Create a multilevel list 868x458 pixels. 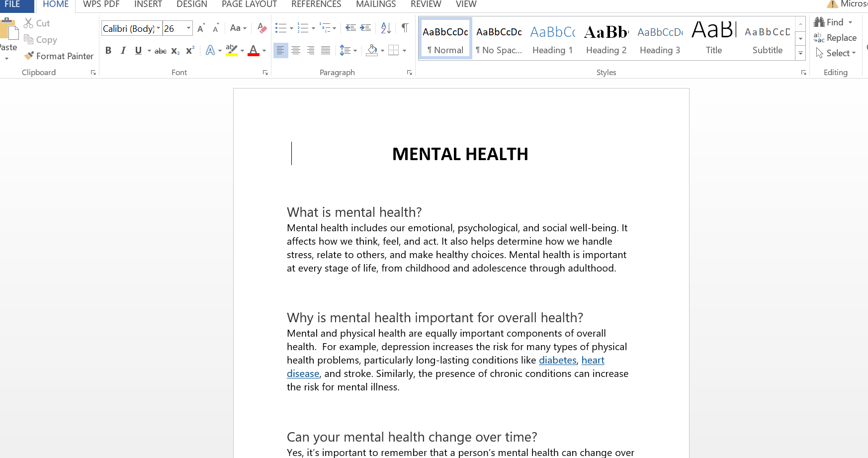(x=325, y=28)
